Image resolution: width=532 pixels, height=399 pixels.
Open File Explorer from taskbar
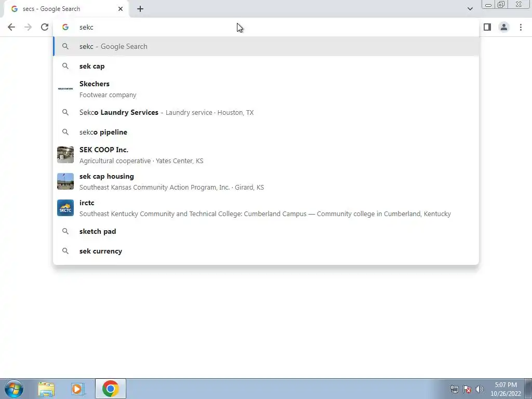(x=46, y=389)
